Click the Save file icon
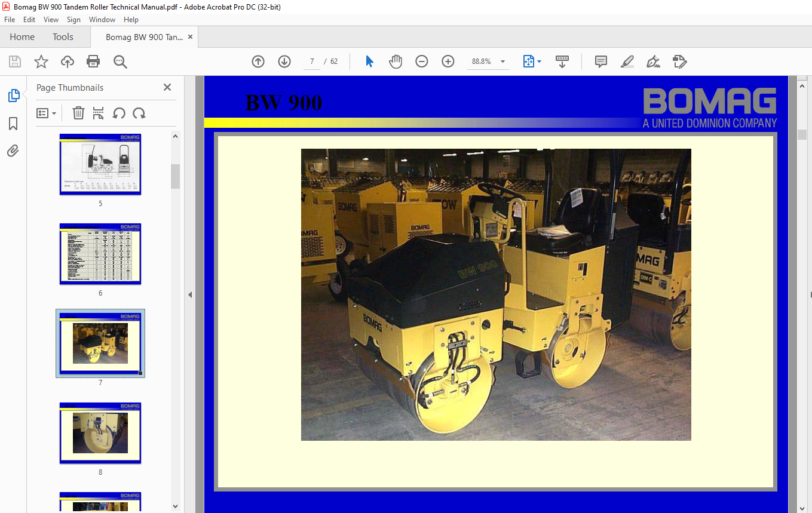Viewport: 812px width, 513px height. (15, 62)
